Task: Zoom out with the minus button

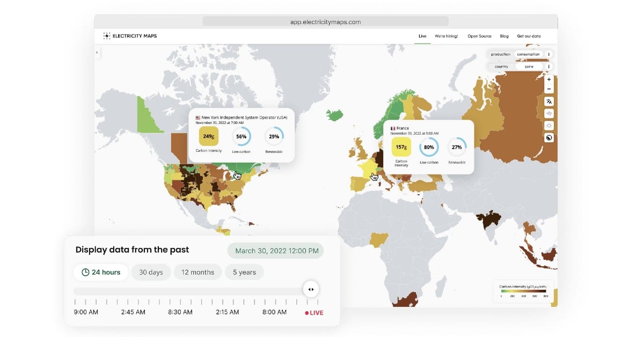Action: tap(548, 89)
